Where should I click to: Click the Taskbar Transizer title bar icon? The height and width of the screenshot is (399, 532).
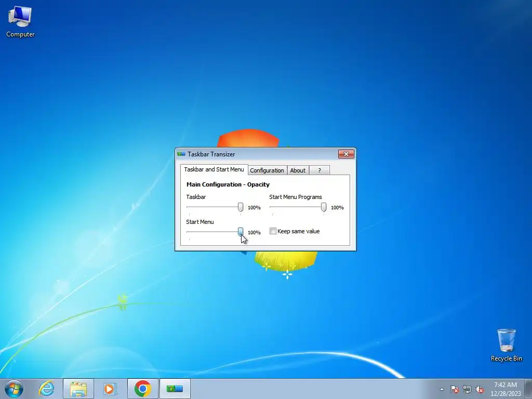tap(181, 154)
